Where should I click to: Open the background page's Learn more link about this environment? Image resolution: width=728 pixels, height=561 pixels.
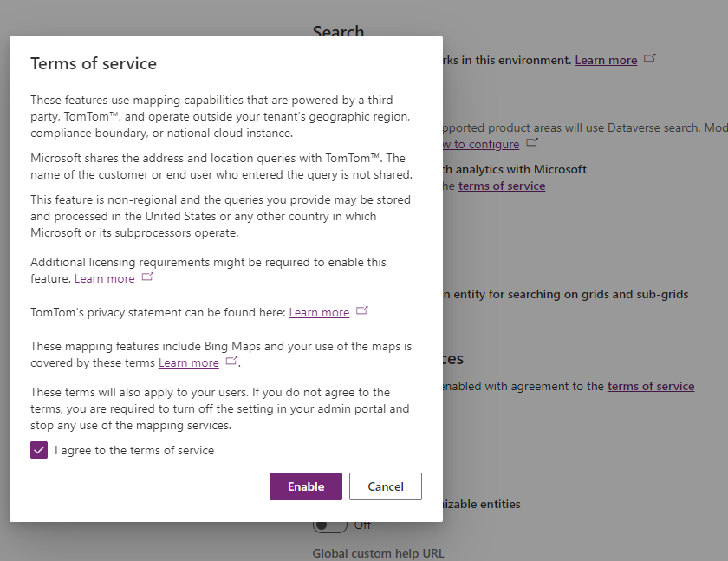point(606,61)
